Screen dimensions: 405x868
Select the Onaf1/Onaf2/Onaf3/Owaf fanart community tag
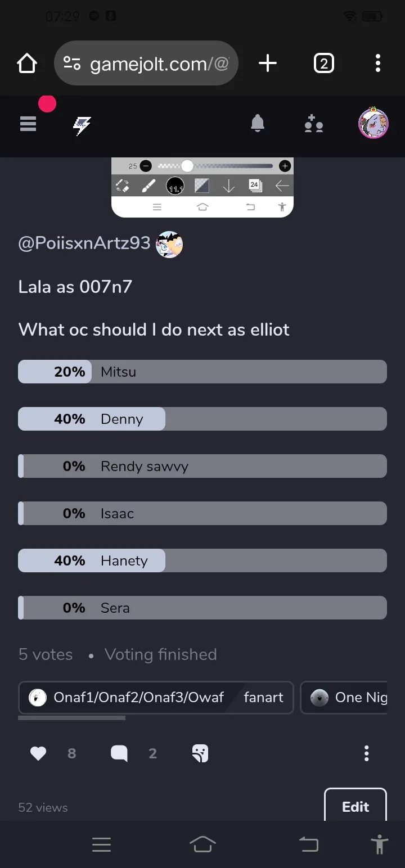tap(156, 698)
